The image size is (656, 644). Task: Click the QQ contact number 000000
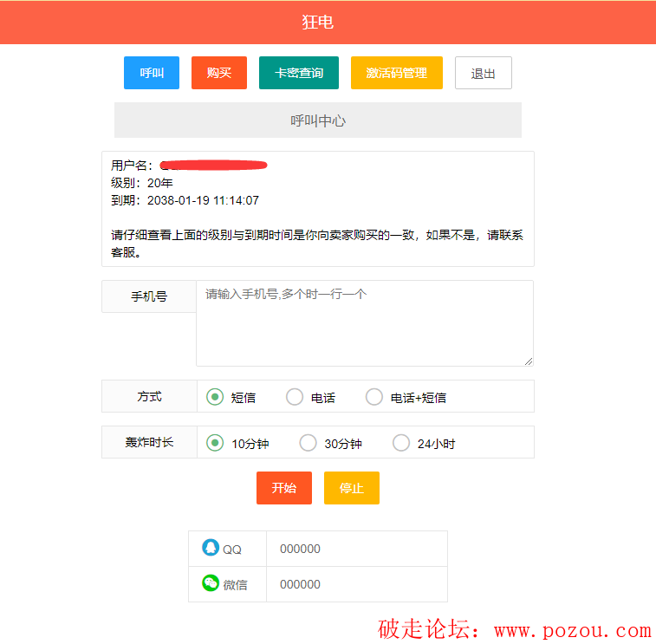coord(300,549)
